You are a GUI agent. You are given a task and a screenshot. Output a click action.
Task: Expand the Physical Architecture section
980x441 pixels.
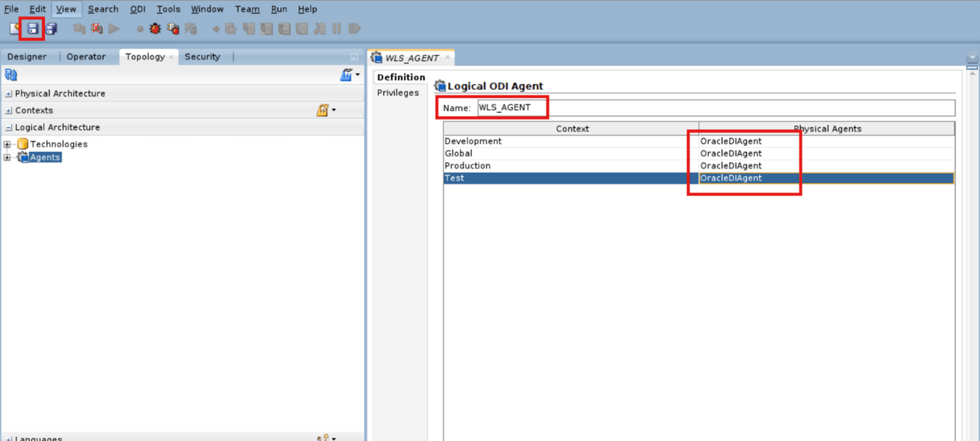pyautogui.click(x=8, y=93)
